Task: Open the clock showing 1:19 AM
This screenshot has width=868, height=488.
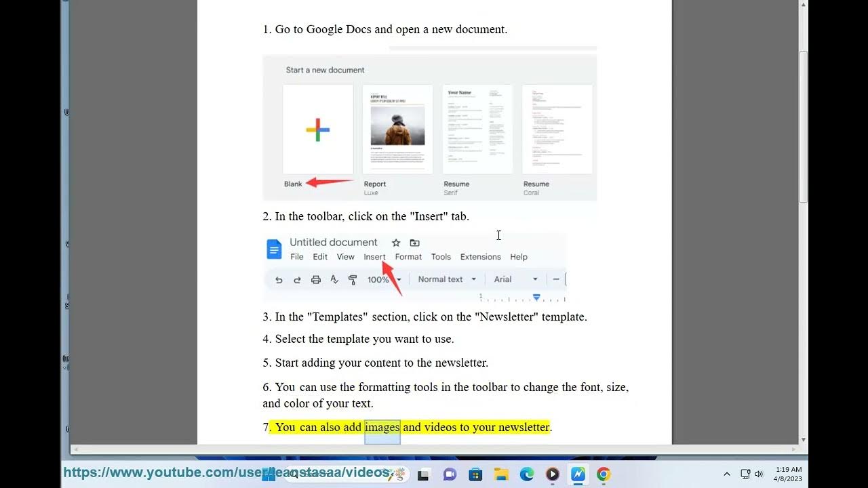Action: [788, 474]
